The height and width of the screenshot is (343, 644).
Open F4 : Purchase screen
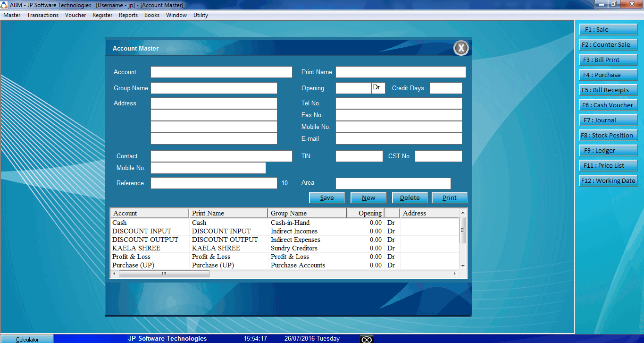(608, 75)
